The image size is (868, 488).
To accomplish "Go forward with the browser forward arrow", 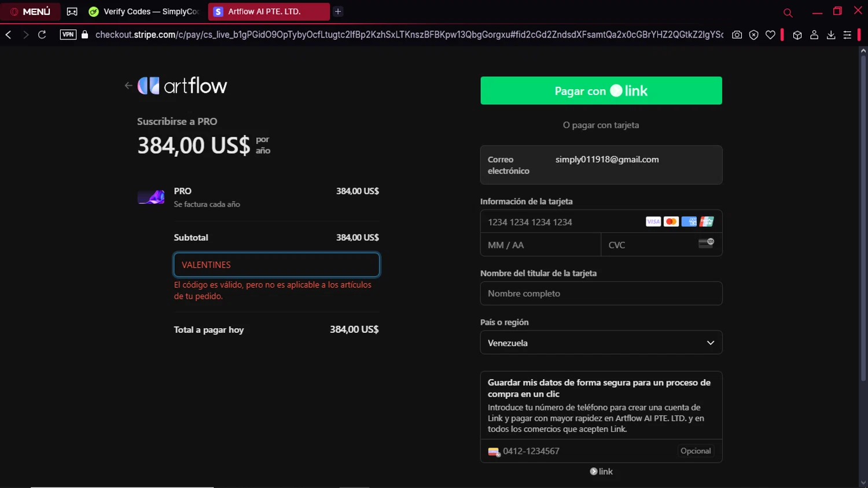I will pos(25,35).
